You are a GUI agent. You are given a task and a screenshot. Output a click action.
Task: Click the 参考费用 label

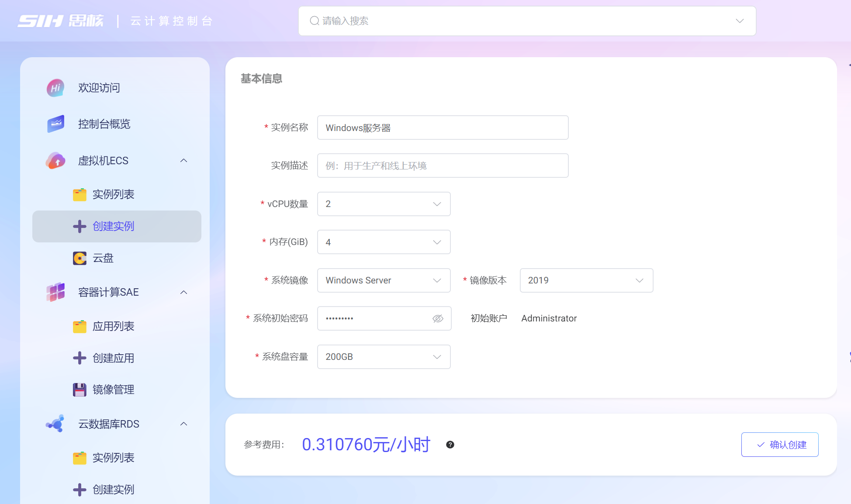(x=264, y=445)
